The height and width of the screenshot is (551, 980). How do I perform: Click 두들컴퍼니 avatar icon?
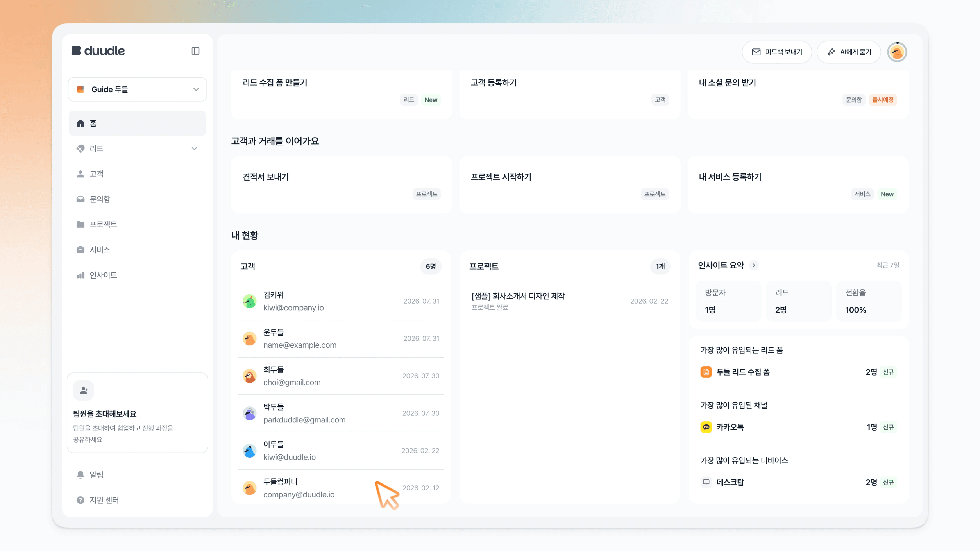coord(250,488)
